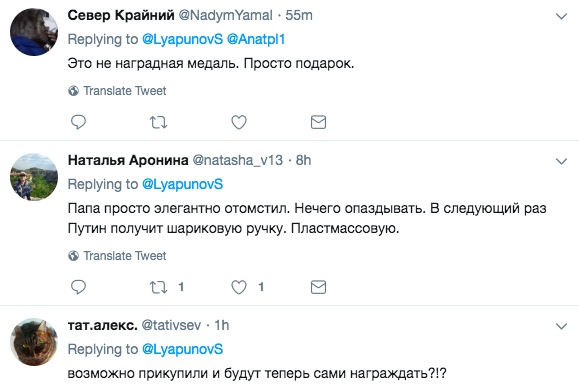579x391 pixels.
Task: Open more options for тат.алекс. tweet
Action: (x=561, y=326)
